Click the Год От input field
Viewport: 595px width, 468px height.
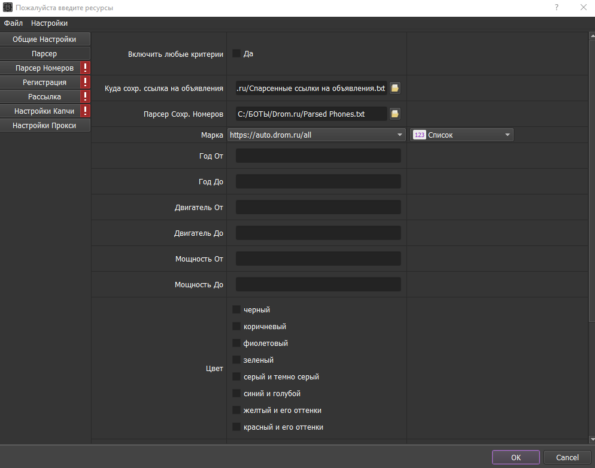[318, 156]
